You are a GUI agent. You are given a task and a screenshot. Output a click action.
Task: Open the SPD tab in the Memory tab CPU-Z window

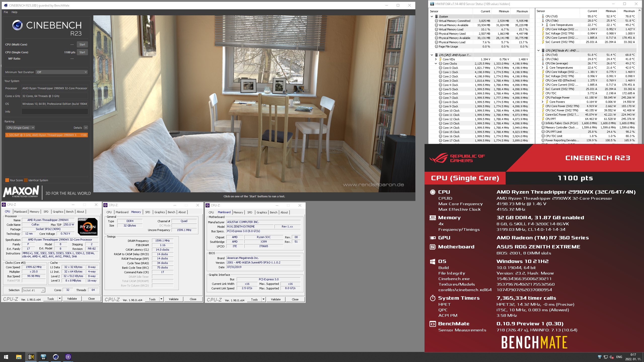coord(148,212)
